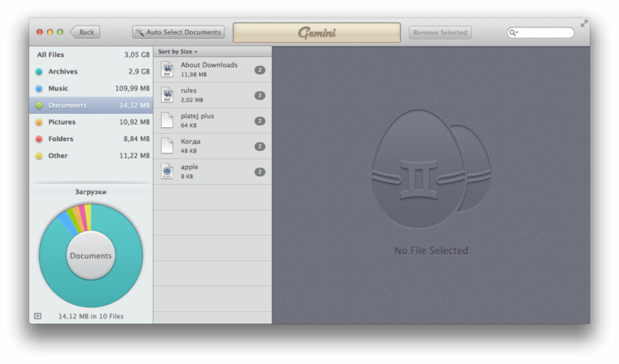Screen dimensions: 619x364
Task: Select the All Files category
Action: [91, 54]
